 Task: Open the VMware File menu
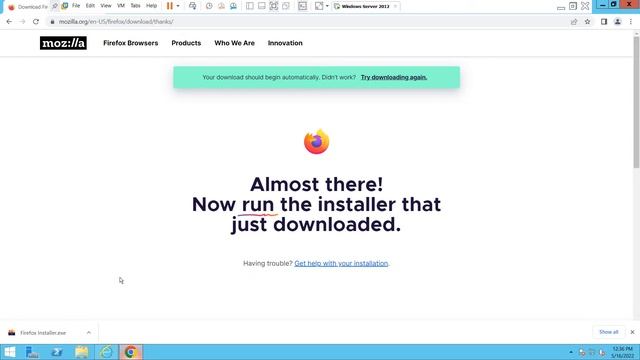click(x=76, y=6)
